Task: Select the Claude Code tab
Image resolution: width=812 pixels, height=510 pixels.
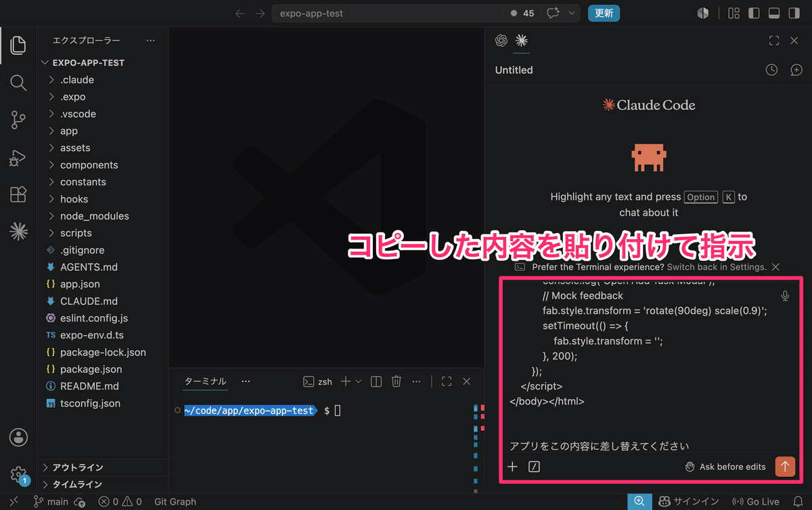Action: coord(521,41)
